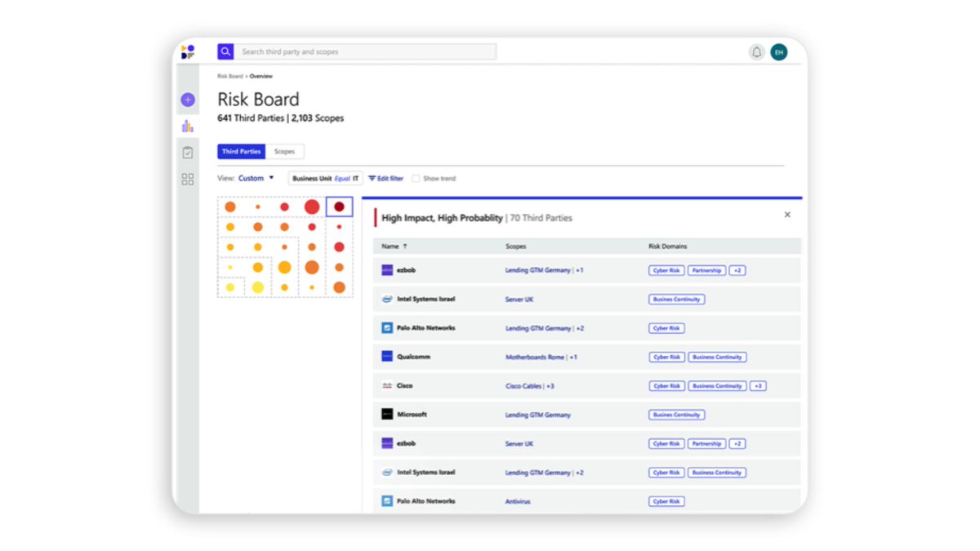The width and height of the screenshot is (980, 551).
Task: Click Cyber Risk tag in Palo Alto Antivirus row
Action: coord(667,501)
